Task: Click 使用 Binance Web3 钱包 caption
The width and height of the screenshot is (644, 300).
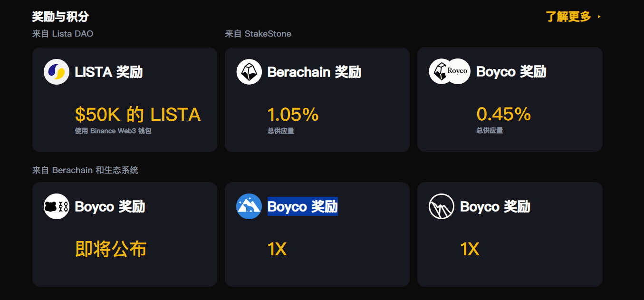Action: tap(113, 131)
